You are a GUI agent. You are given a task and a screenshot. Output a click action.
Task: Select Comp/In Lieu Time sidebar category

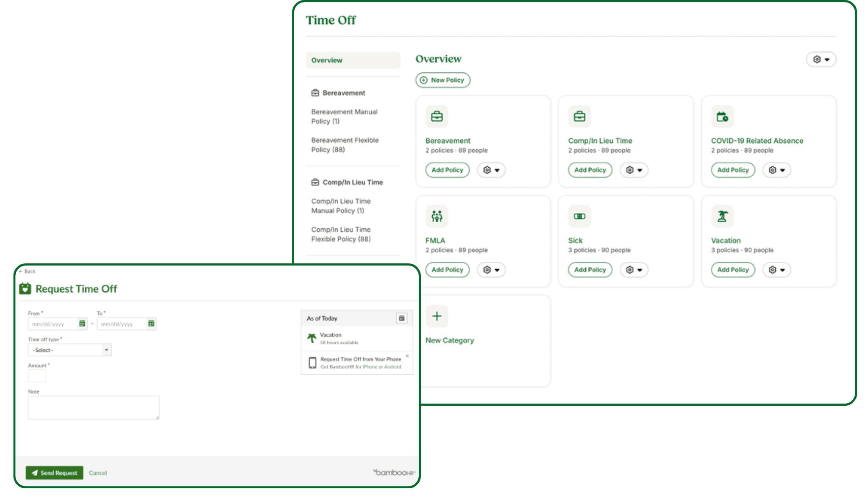click(353, 182)
